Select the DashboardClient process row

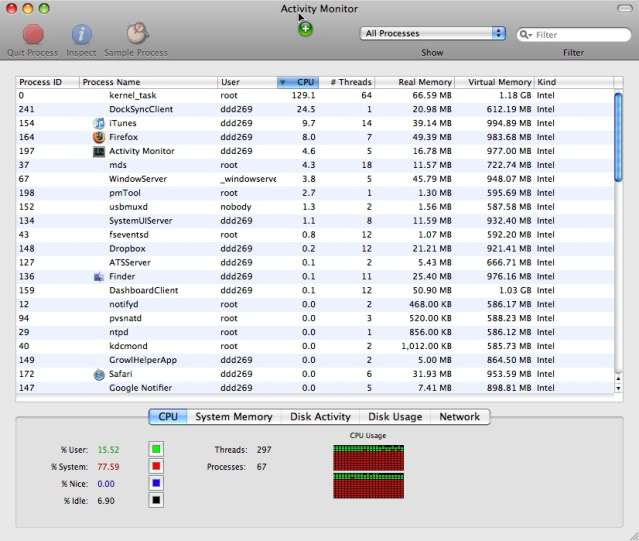pyautogui.click(x=315, y=290)
